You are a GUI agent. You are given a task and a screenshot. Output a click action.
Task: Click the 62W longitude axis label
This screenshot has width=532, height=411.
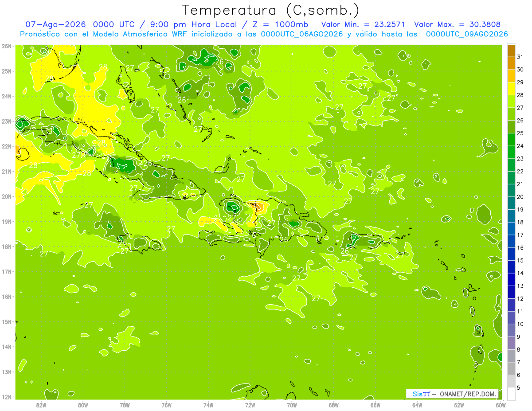[459, 405]
